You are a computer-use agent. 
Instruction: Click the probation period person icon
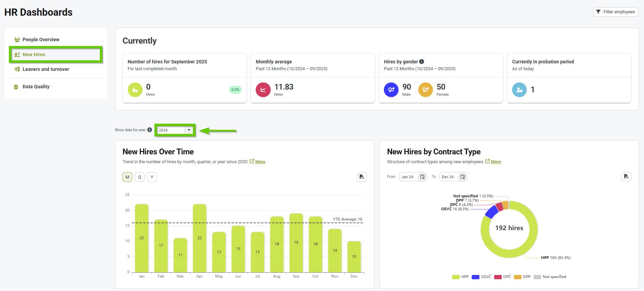click(519, 90)
